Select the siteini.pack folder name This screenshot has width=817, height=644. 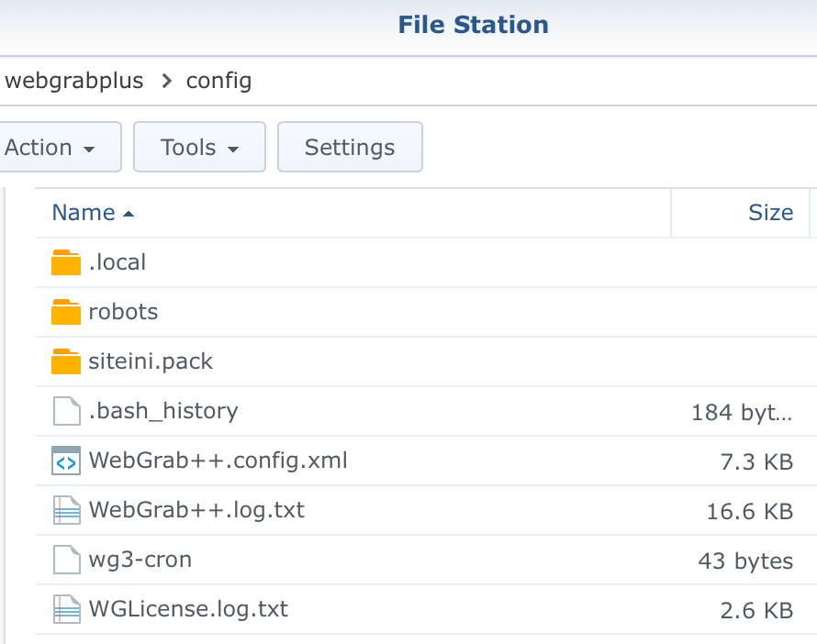point(151,361)
